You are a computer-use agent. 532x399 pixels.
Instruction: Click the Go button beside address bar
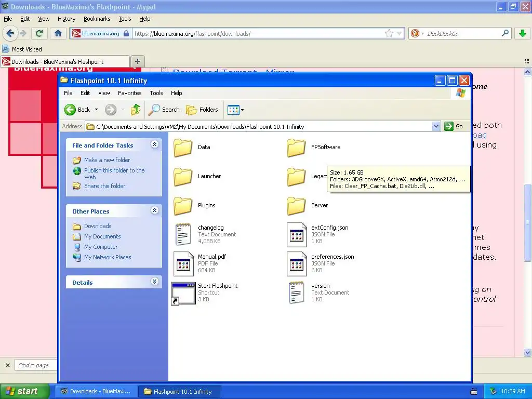tap(454, 127)
